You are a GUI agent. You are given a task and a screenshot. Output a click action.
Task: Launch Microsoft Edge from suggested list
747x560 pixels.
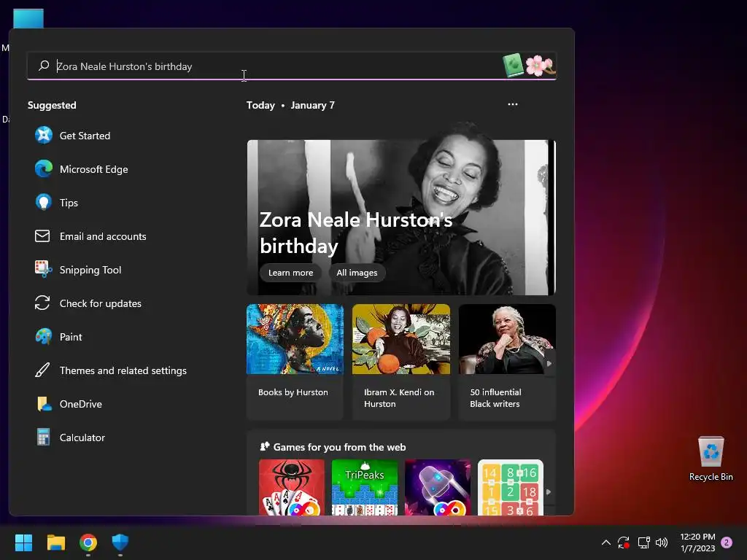[x=43, y=169]
